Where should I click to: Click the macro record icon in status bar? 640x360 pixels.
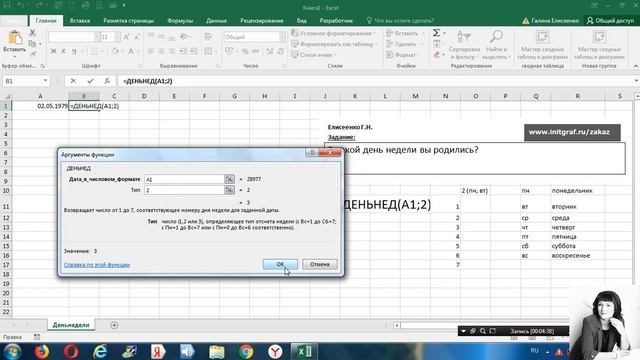tap(37, 337)
